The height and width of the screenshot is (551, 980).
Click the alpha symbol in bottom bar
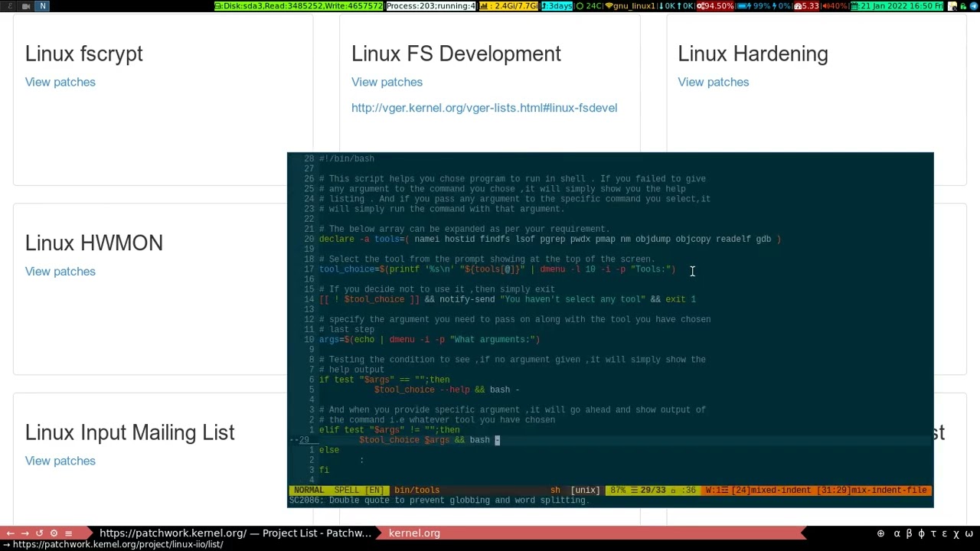pos(897,533)
